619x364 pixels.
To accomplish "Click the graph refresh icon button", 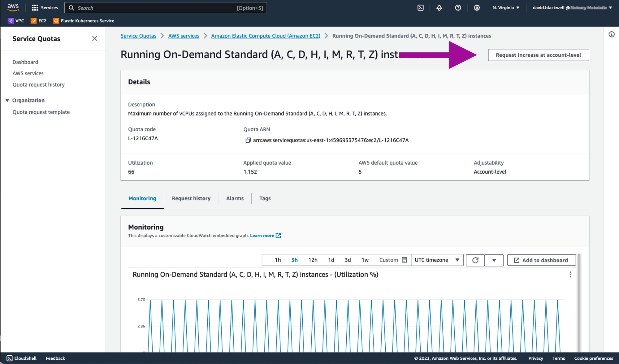I will (475, 260).
